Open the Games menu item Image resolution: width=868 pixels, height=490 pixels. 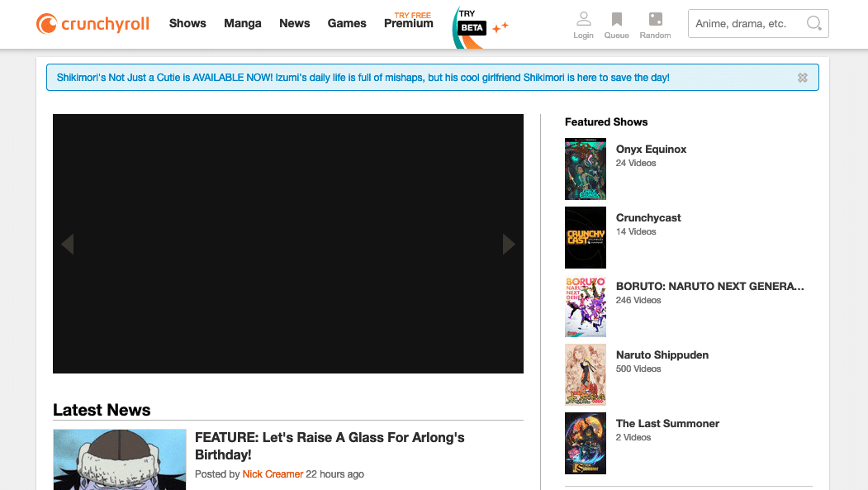[347, 23]
